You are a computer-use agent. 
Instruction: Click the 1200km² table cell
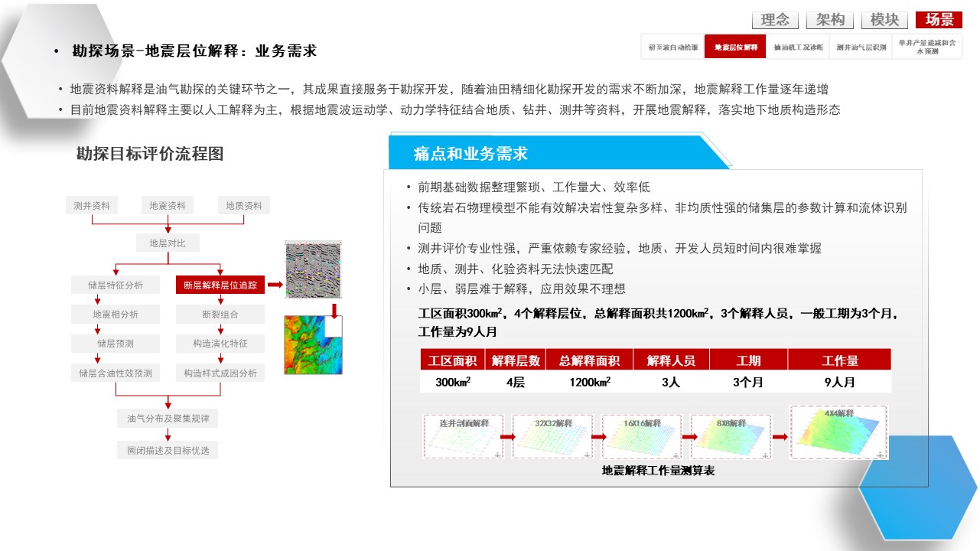tap(589, 382)
